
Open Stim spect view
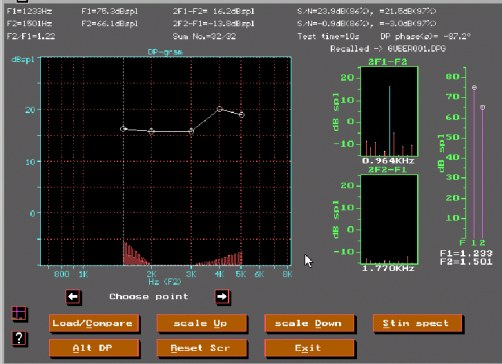click(x=417, y=323)
